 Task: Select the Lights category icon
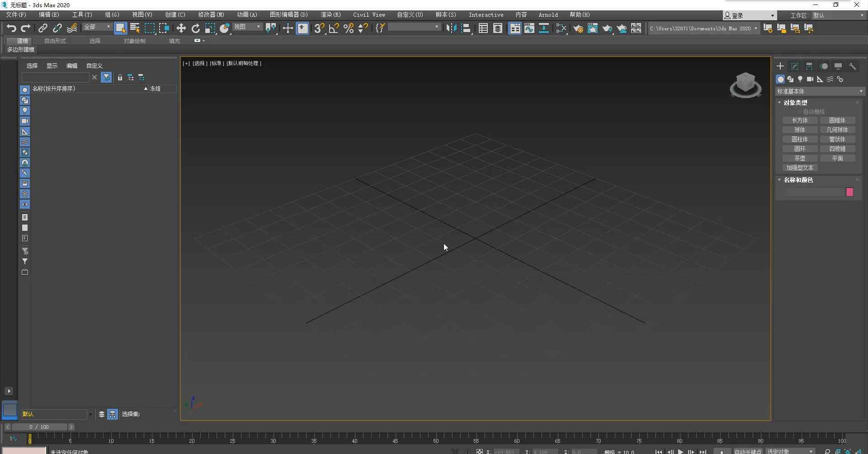pyautogui.click(x=800, y=79)
